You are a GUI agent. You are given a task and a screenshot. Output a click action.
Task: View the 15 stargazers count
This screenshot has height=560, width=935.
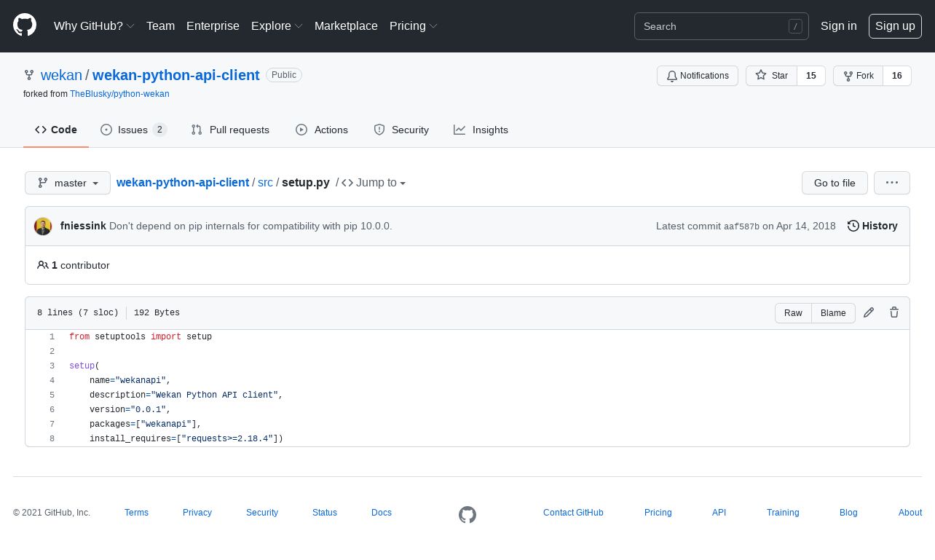tap(811, 76)
